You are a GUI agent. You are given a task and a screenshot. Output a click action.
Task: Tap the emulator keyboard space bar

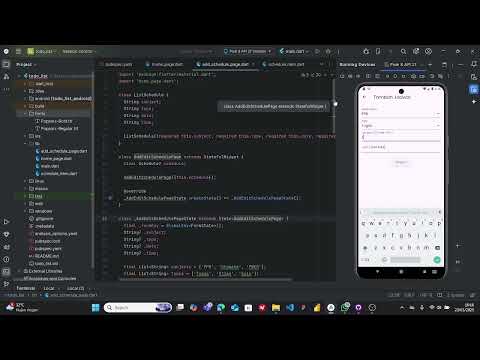[405, 260]
